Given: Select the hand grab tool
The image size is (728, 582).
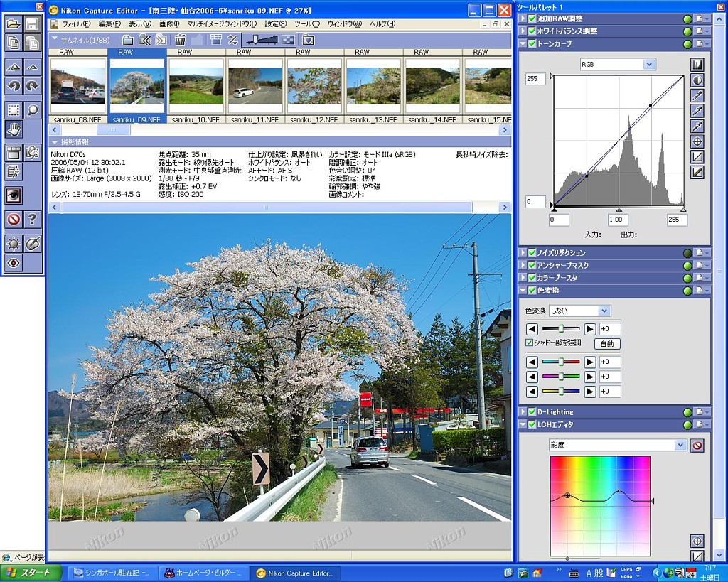Looking at the screenshot, I should point(14,129).
